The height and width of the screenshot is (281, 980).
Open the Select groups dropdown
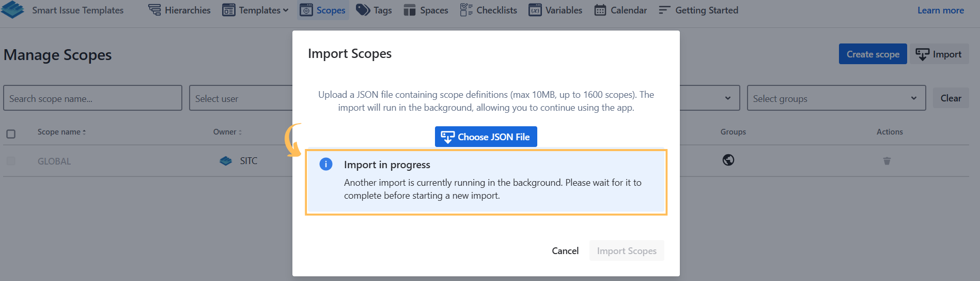(x=836, y=98)
